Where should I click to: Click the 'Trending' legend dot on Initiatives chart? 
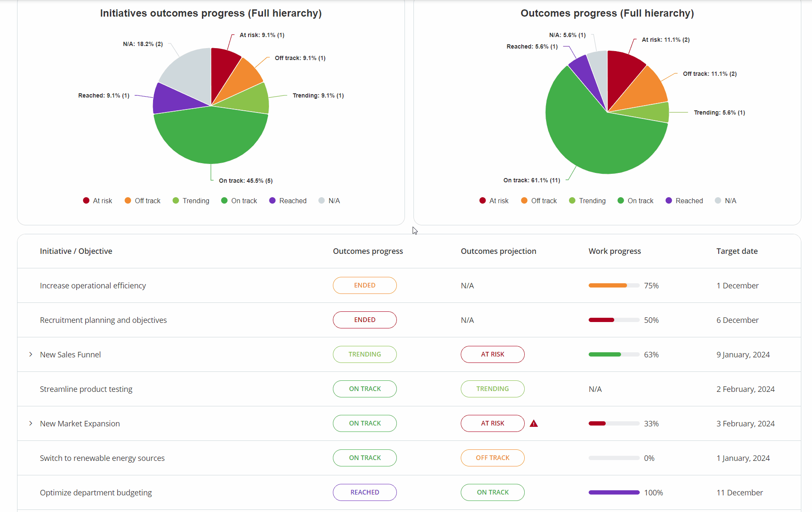pyautogui.click(x=175, y=201)
